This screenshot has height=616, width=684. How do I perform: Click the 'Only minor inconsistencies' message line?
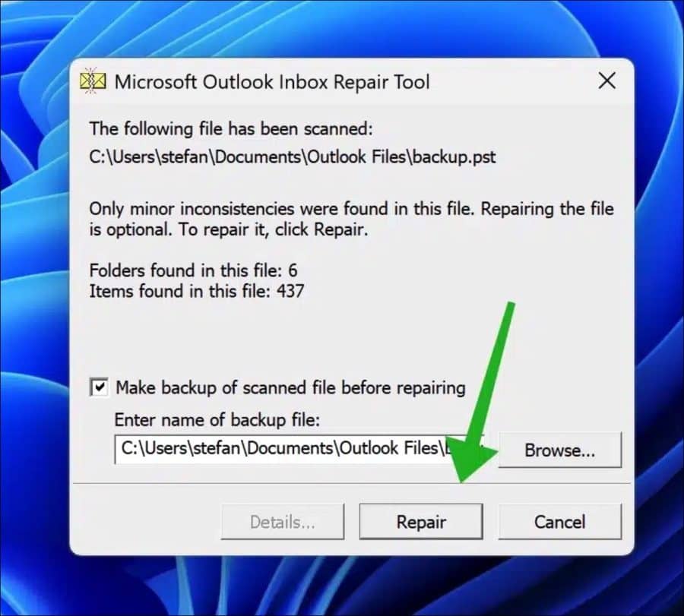click(x=352, y=209)
